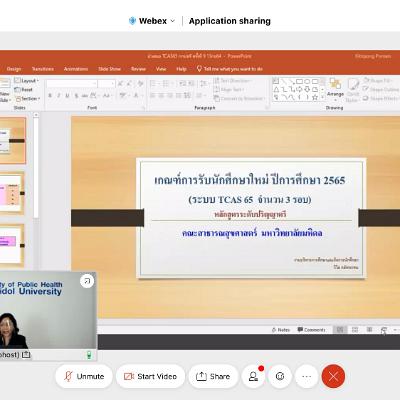Switch to the Transitions ribbon tab
The width and height of the screenshot is (400, 400).
(43, 69)
